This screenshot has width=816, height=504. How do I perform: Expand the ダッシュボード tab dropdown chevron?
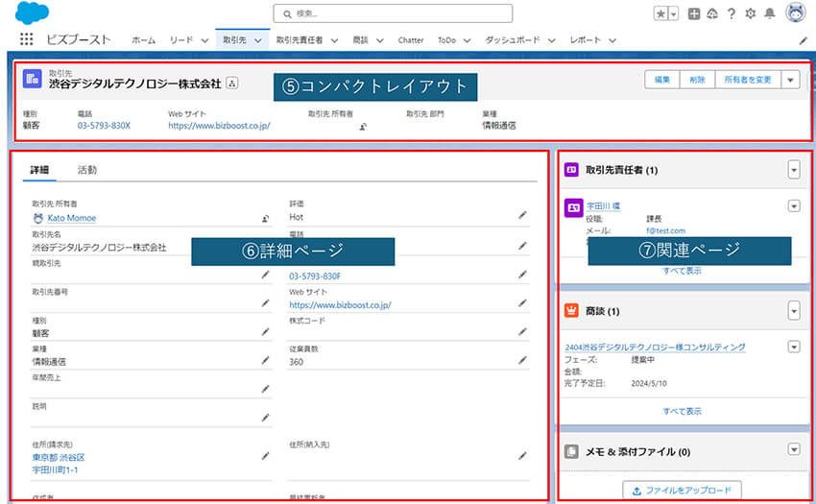point(552,40)
